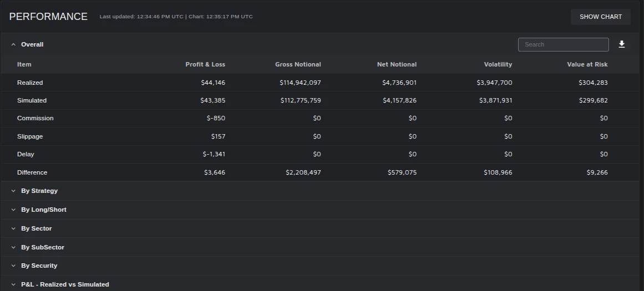Screen dimensions: 644x291
Task: Sort by Net Notional column header
Action: 397,64
